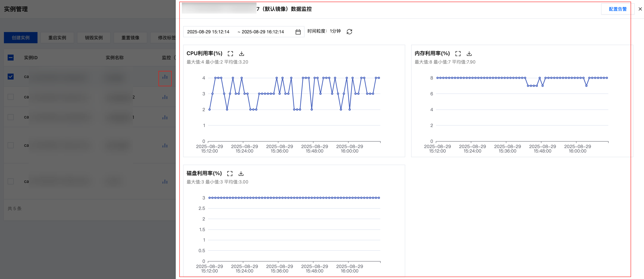Check the fourth instance row checkbox
The width and height of the screenshot is (644, 279).
[x=10, y=145]
